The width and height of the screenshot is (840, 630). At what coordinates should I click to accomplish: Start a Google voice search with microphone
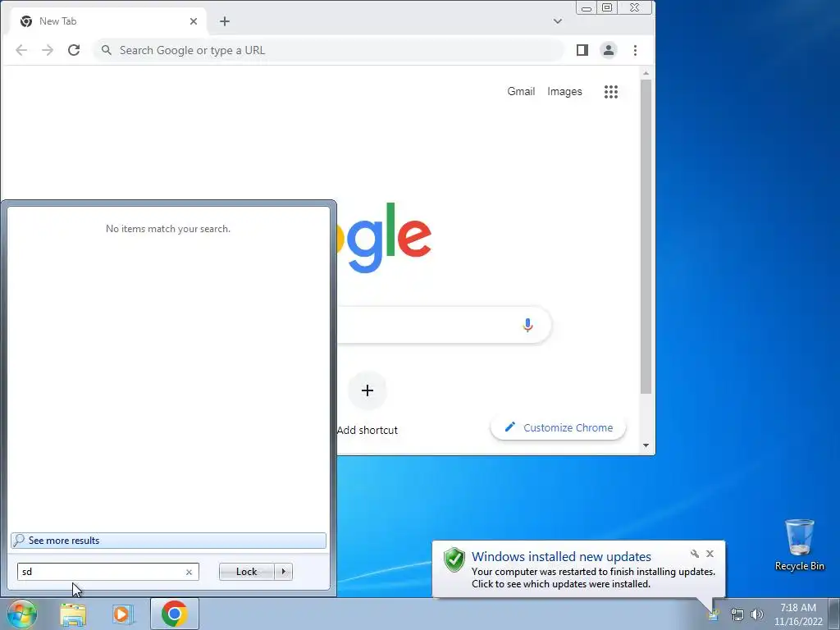(527, 325)
